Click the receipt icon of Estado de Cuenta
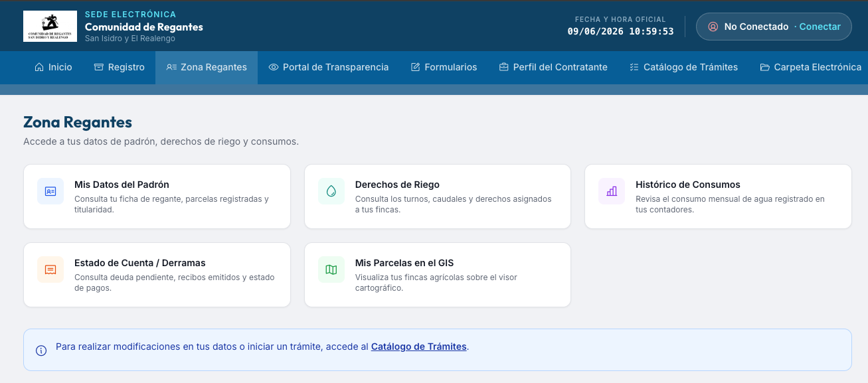Screen dimensions: 868x383 [50, 269]
